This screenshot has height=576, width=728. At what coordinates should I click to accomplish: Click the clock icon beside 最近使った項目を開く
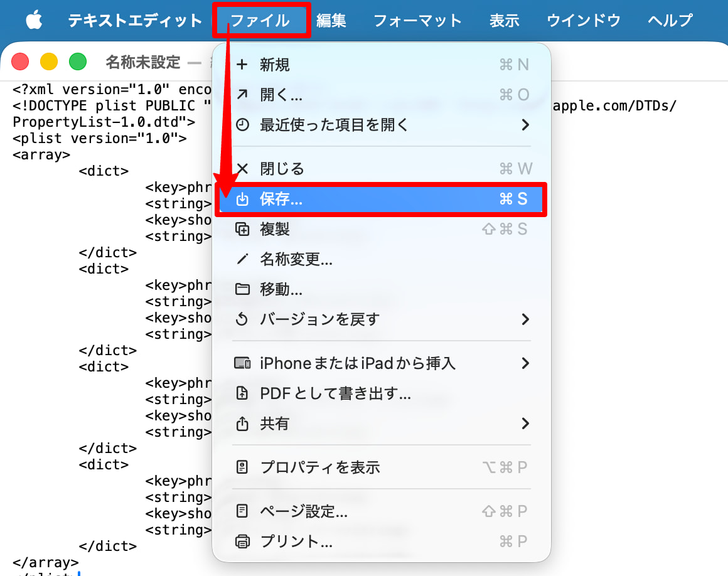click(x=242, y=125)
